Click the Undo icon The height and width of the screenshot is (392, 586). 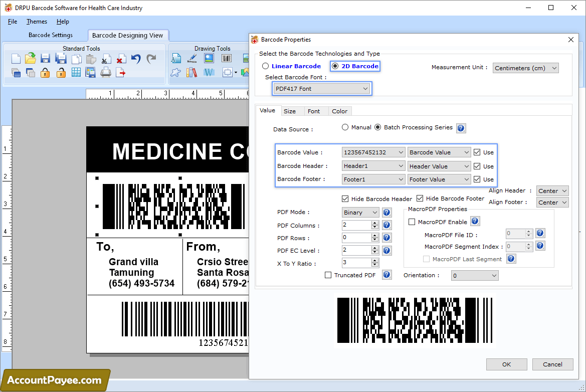(x=135, y=58)
